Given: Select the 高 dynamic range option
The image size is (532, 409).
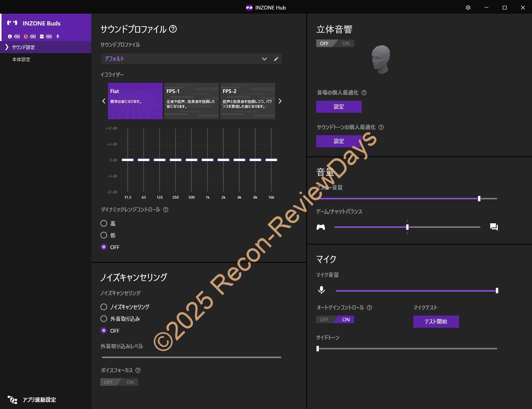Looking at the screenshot, I should 104,223.
